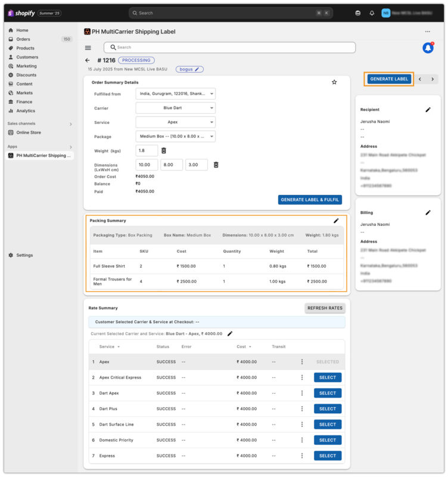Open the Service dropdown showing Apex
This screenshot has height=477, width=448.
tap(175, 122)
